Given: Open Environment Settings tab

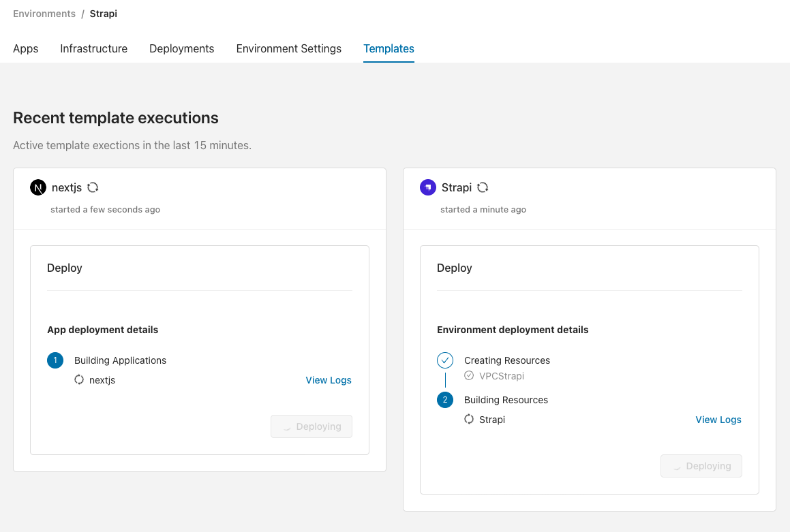Looking at the screenshot, I should point(289,49).
